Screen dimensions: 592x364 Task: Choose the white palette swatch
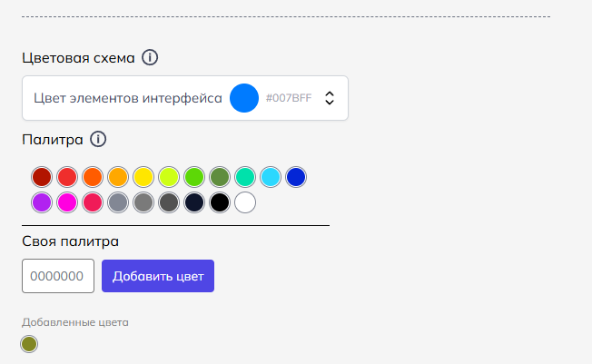tap(245, 202)
